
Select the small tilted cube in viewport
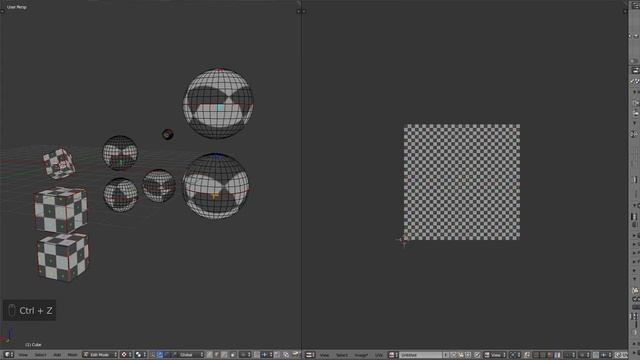(x=59, y=164)
